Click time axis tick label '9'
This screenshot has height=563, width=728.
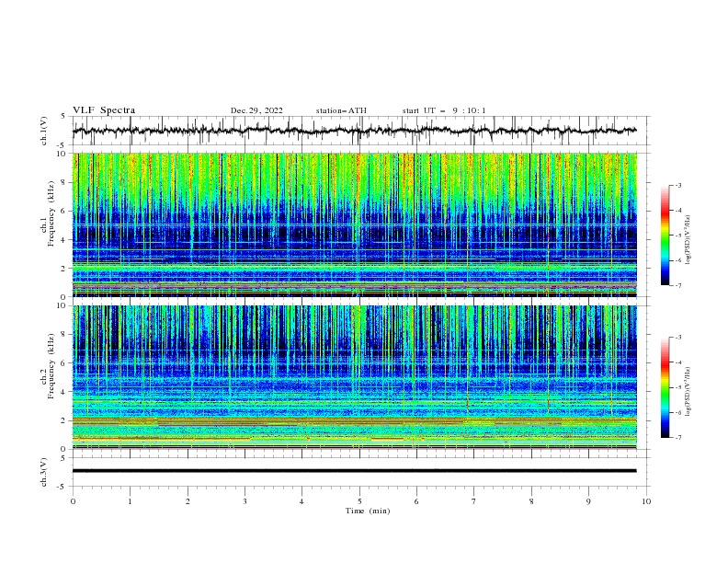click(x=588, y=501)
